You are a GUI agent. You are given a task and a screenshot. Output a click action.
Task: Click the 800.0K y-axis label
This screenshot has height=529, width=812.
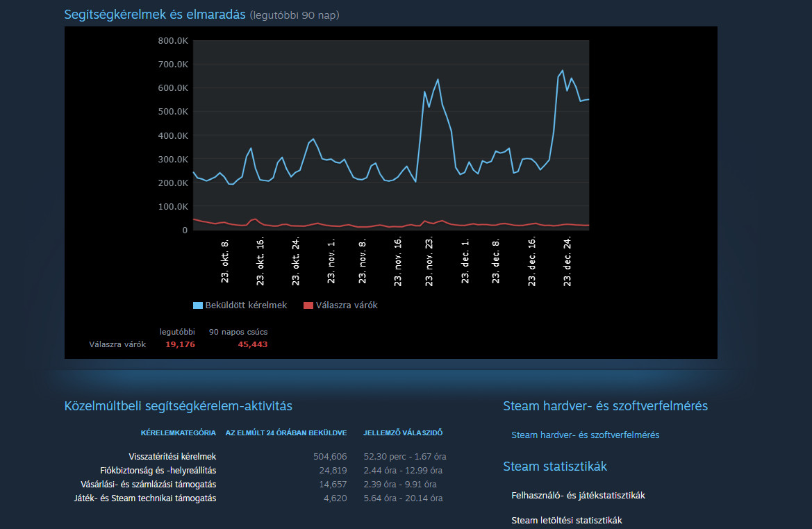pyautogui.click(x=173, y=41)
